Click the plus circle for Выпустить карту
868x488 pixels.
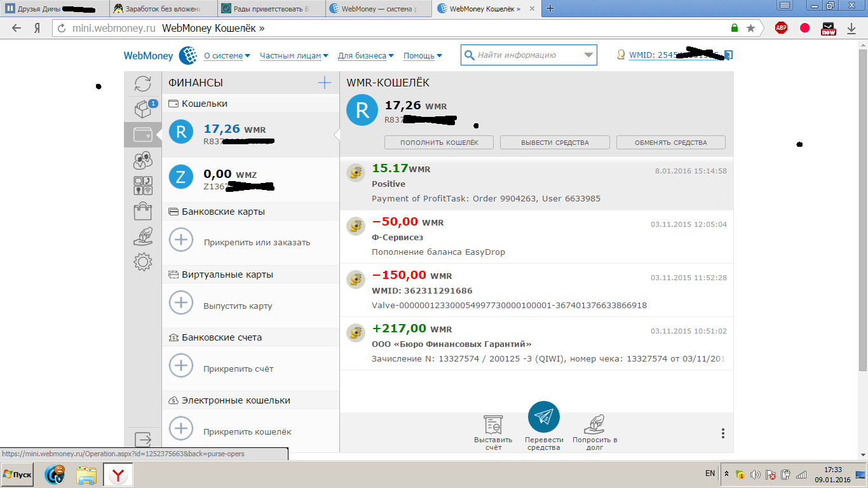(181, 302)
